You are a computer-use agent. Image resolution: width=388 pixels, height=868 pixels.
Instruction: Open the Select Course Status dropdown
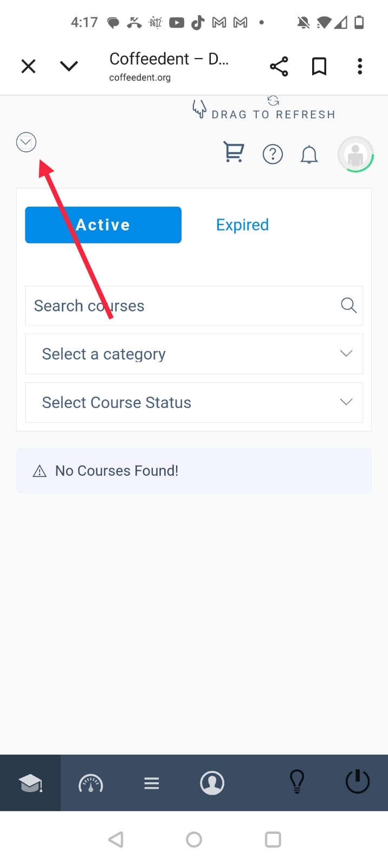pyautogui.click(x=194, y=403)
